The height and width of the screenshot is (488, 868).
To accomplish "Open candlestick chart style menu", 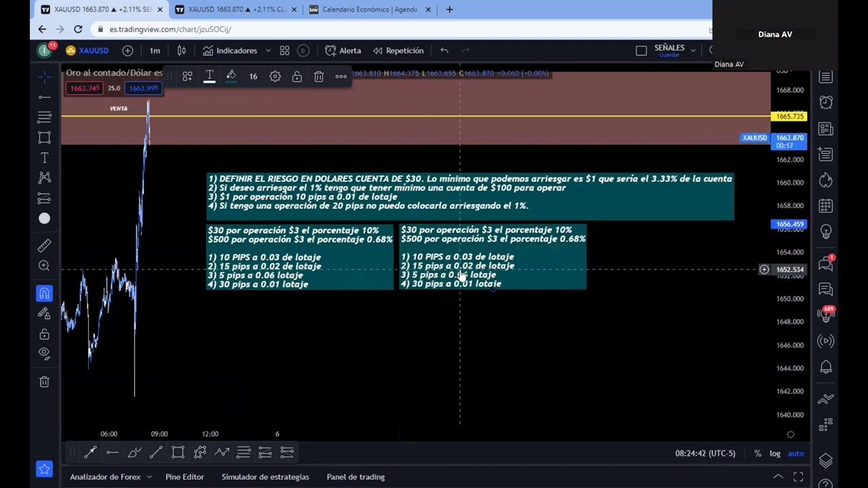I will click(x=182, y=50).
